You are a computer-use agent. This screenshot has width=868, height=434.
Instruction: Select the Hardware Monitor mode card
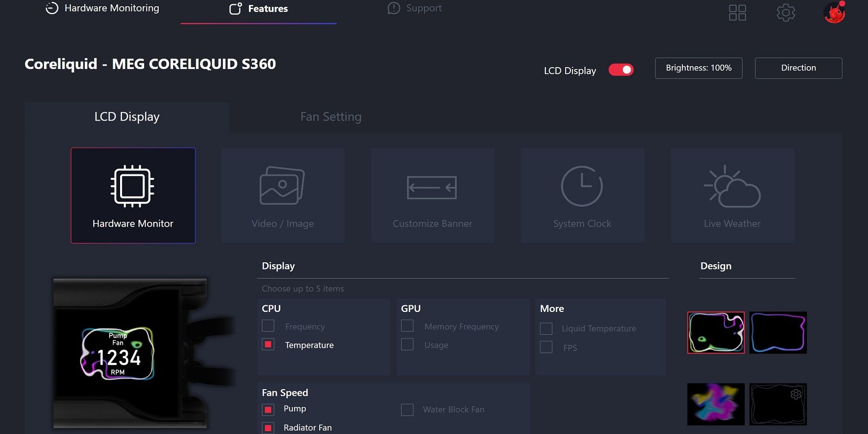(133, 195)
